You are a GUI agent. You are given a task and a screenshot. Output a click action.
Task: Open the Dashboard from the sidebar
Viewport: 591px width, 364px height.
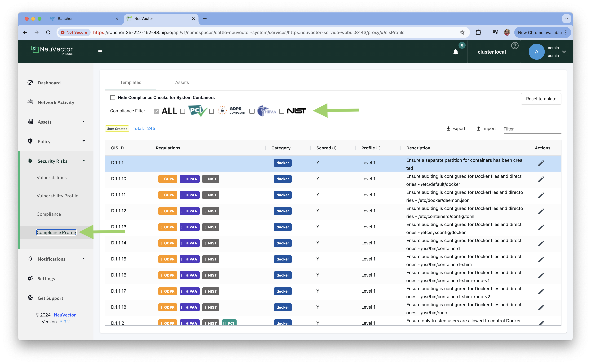click(49, 82)
